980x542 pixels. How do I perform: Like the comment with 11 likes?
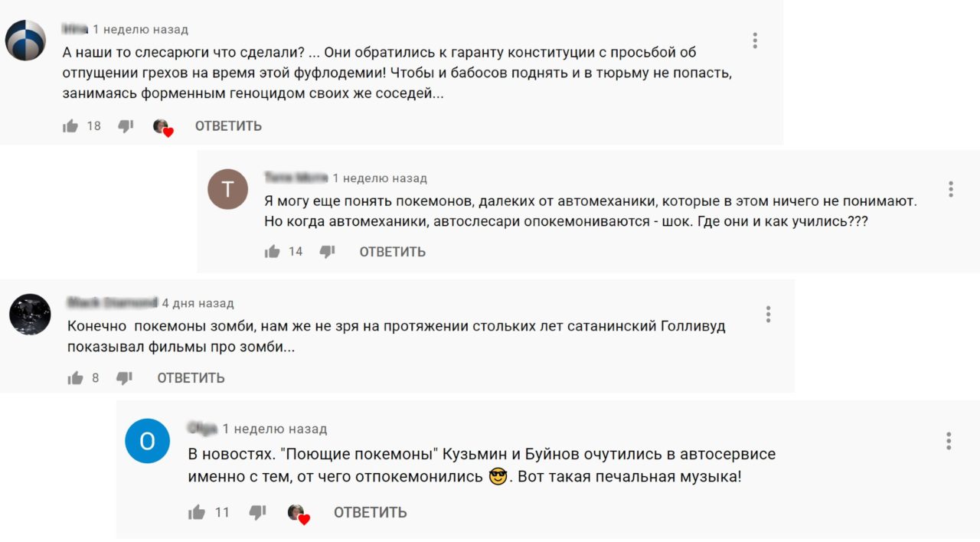click(x=197, y=513)
